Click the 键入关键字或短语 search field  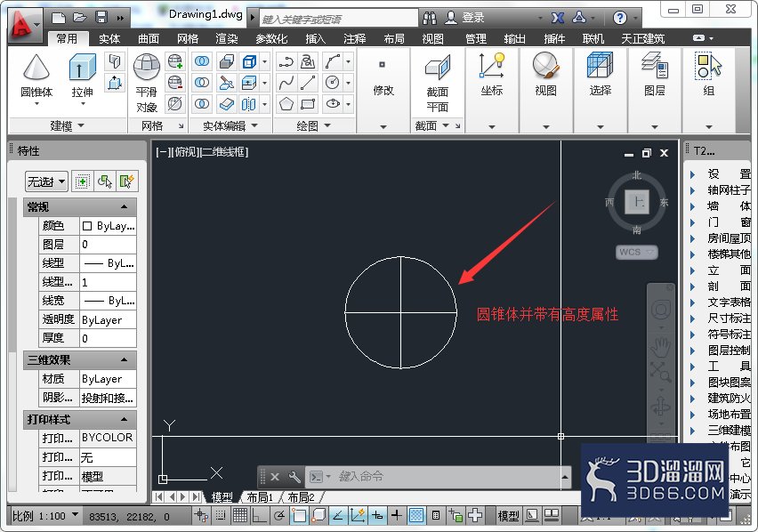pyautogui.click(x=339, y=19)
